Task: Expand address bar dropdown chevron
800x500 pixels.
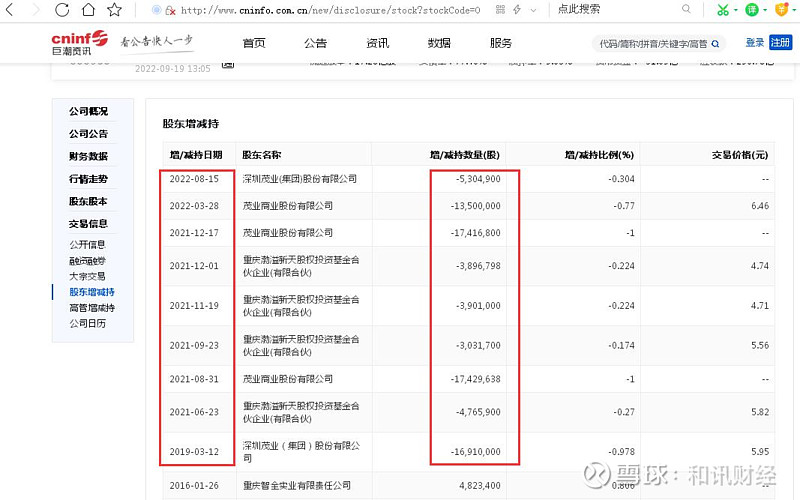Action: [534, 10]
